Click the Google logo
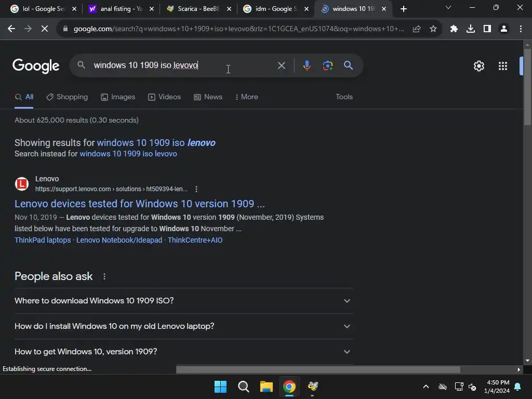The height and width of the screenshot is (399, 532). [x=36, y=66]
